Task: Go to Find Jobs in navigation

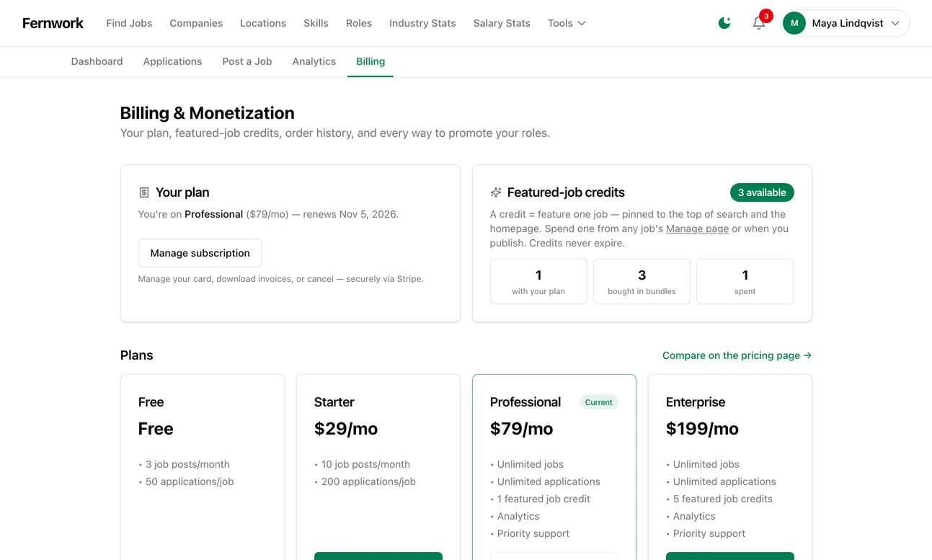Action: pos(129,23)
